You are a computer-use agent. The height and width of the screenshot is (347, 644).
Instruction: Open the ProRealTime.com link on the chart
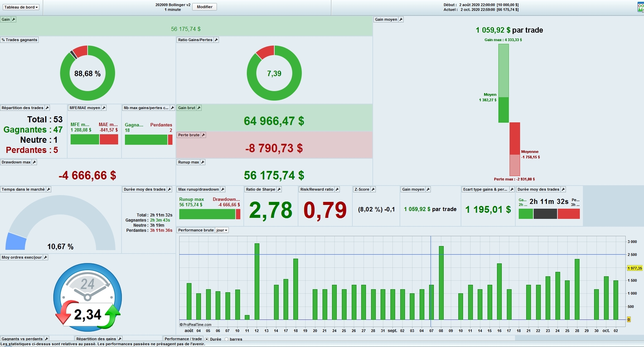[196, 325]
